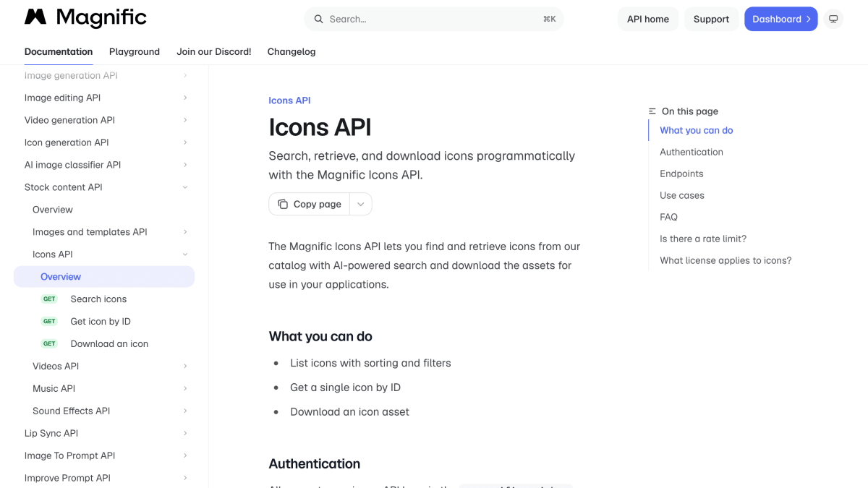Click the Icons API breadcrumb link
868x488 pixels.
tap(289, 100)
